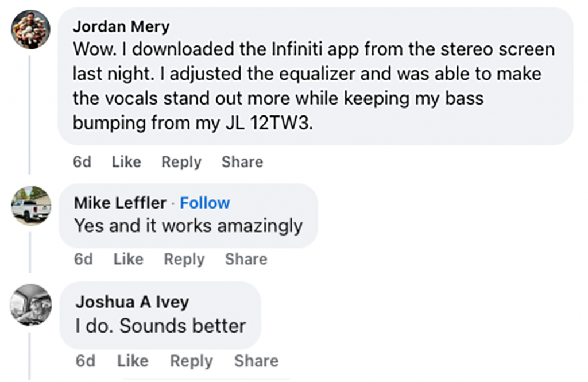Like Jordan Mery's comment
Image resolution: width=588 pixels, height=382 pixels.
(126, 162)
